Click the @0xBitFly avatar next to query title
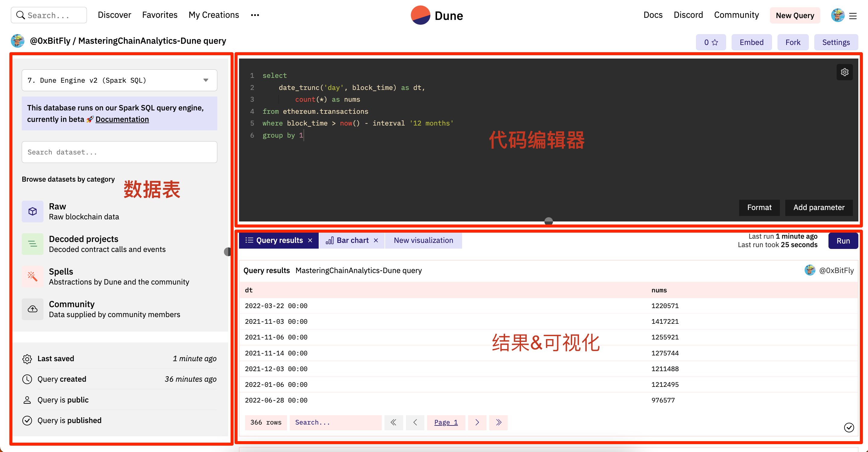868x452 pixels. coord(18,41)
